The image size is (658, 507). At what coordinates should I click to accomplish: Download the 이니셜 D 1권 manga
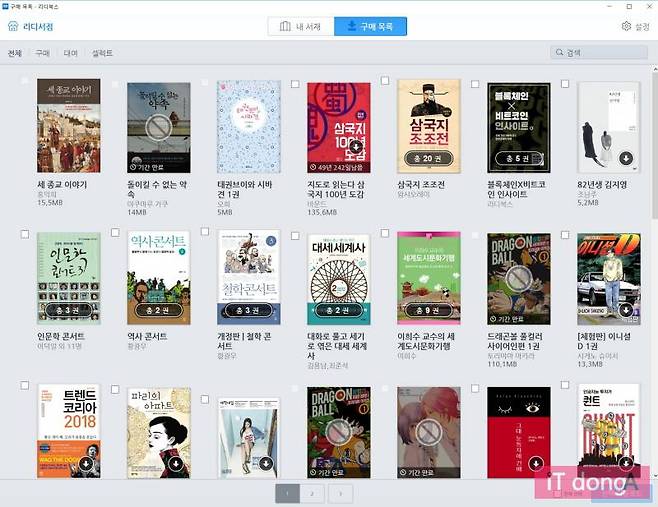[x=625, y=310]
